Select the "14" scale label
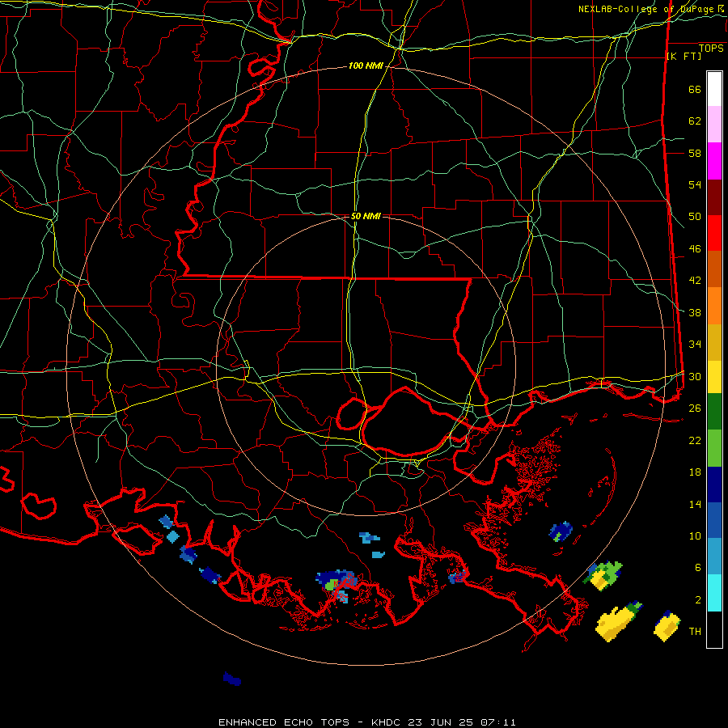Screen dimensions: 728x728 coord(695,504)
